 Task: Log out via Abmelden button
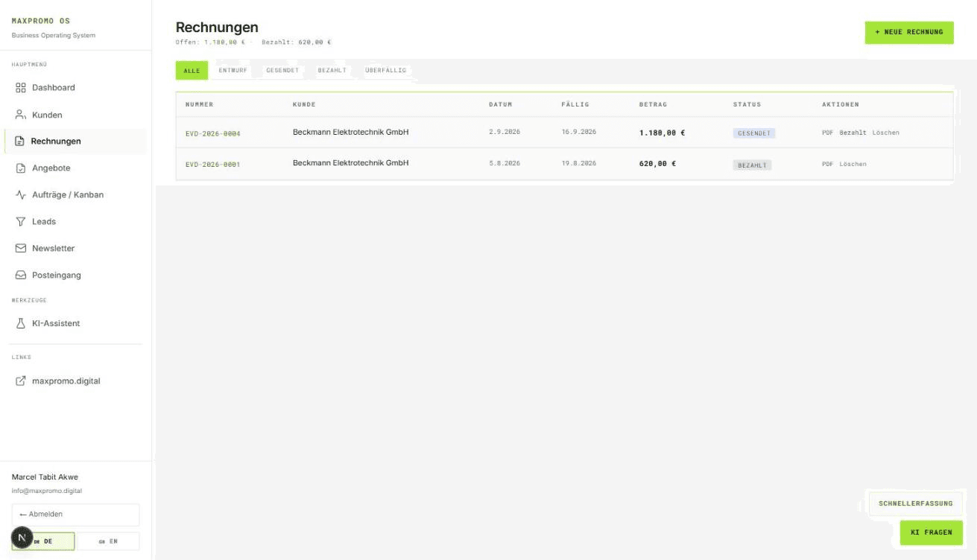click(75, 515)
